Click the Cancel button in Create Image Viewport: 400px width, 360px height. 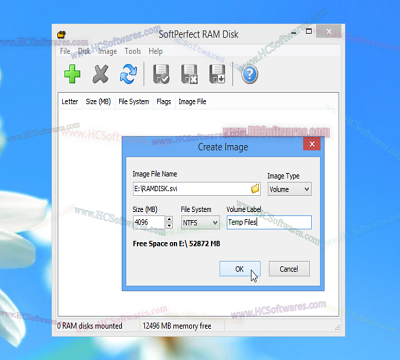[x=289, y=269]
